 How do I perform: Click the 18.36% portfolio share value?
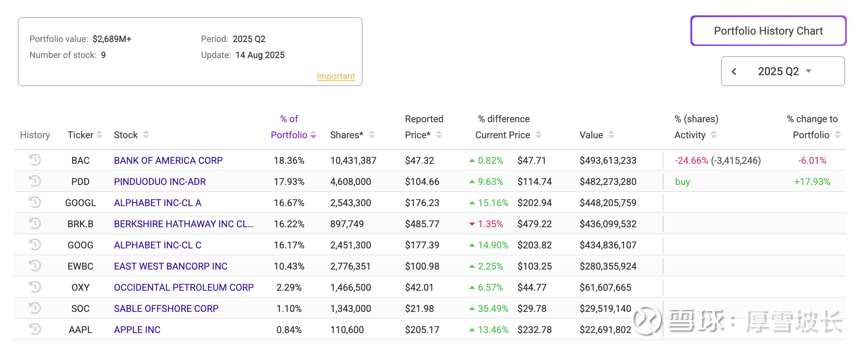point(289,161)
